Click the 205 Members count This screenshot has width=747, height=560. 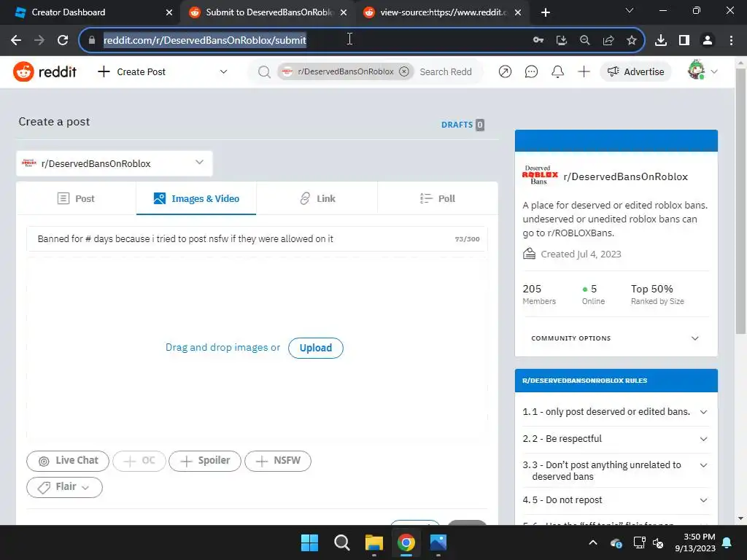539,295
